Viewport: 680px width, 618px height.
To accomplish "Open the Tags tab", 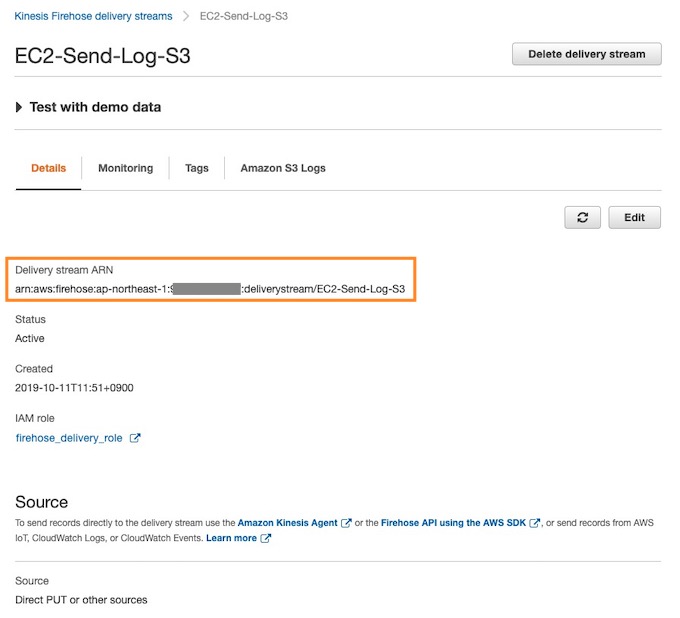I will [x=196, y=168].
